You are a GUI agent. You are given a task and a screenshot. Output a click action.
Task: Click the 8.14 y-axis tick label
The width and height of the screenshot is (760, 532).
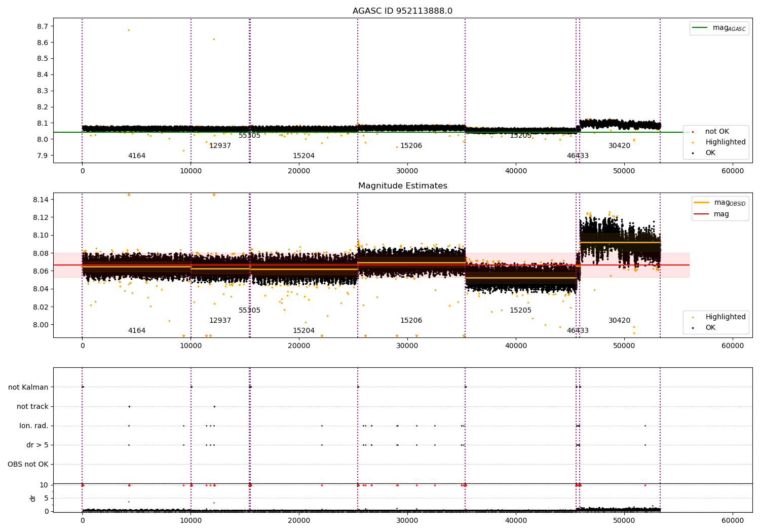(x=41, y=200)
